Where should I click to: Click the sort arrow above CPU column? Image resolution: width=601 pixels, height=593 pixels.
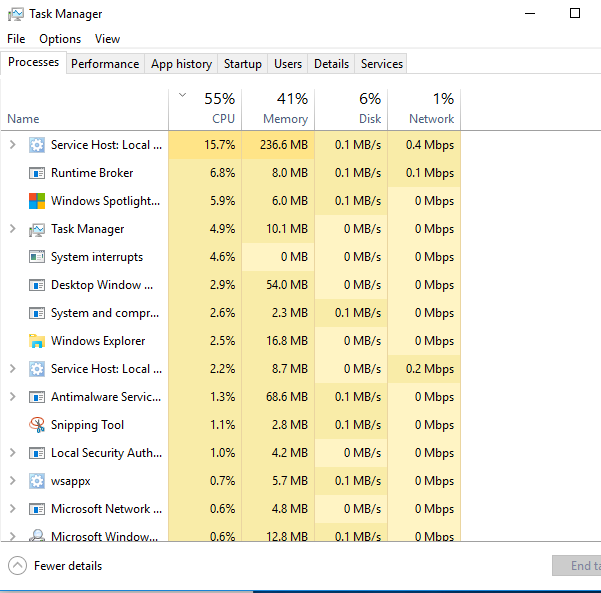pyautogui.click(x=182, y=95)
